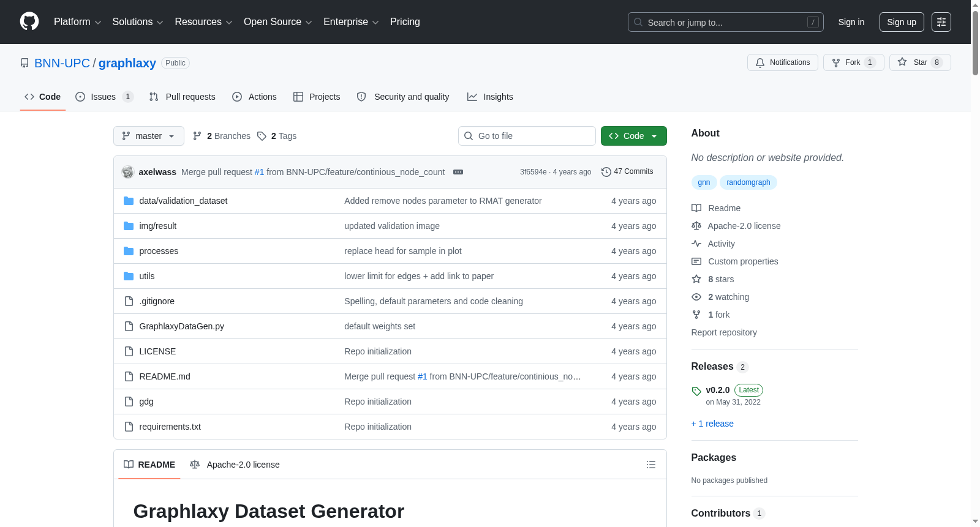The height and width of the screenshot is (527, 980).
Task: Switch to the Insights tab
Action: click(490, 97)
